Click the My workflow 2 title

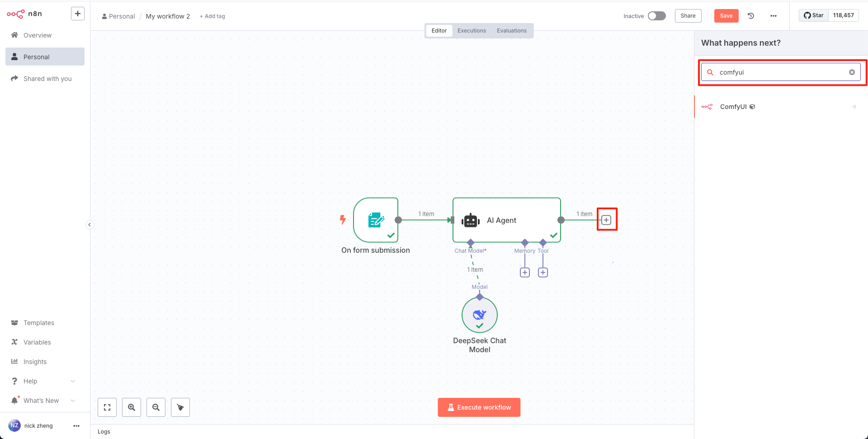pos(168,16)
